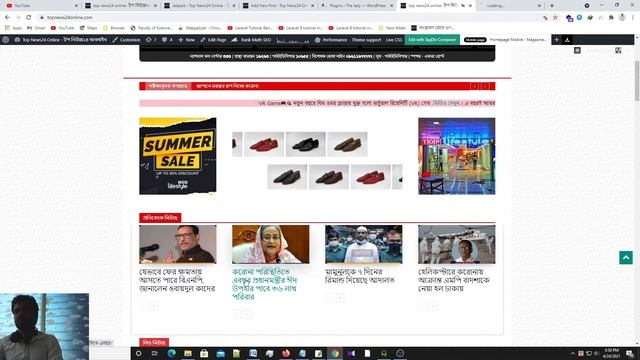Image resolution: width=640 pixels, height=360 pixels.
Task: Click the brown loafer in top row
Action: 347,144
